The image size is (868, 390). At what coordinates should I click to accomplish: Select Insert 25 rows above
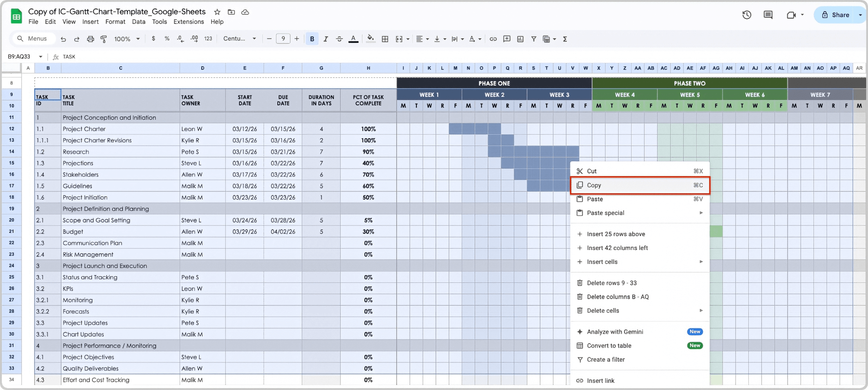point(640,234)
